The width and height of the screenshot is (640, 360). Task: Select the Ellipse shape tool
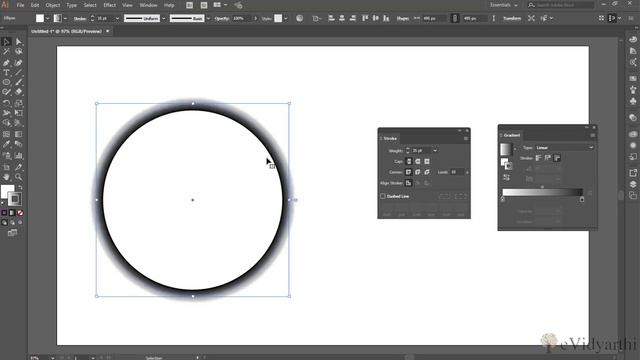[x=6, y=82]
